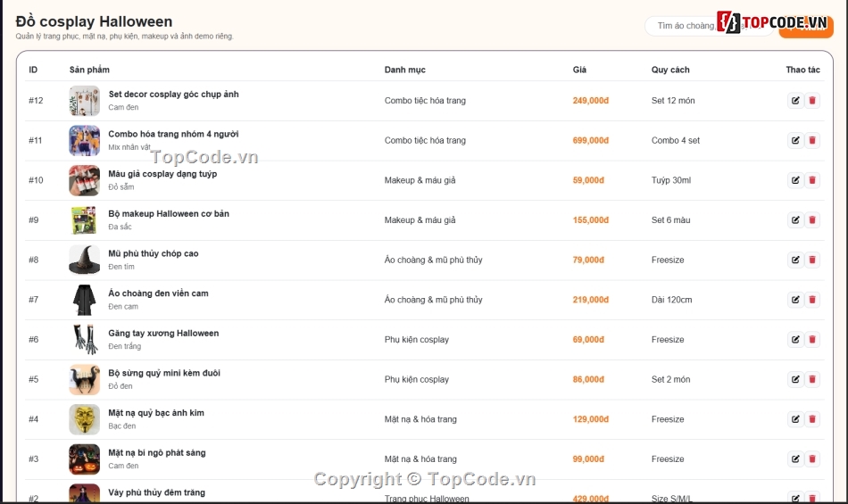Delete Găng tay xương Halloween

811,339
